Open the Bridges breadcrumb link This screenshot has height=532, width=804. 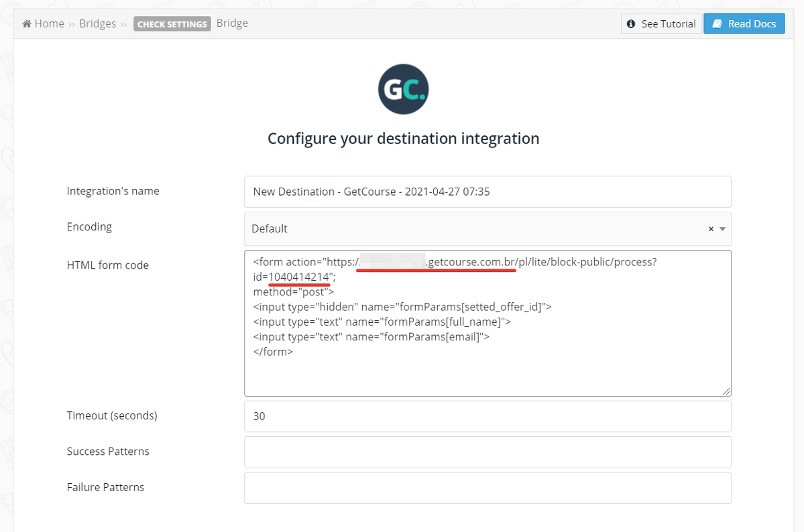click(97, 24)
